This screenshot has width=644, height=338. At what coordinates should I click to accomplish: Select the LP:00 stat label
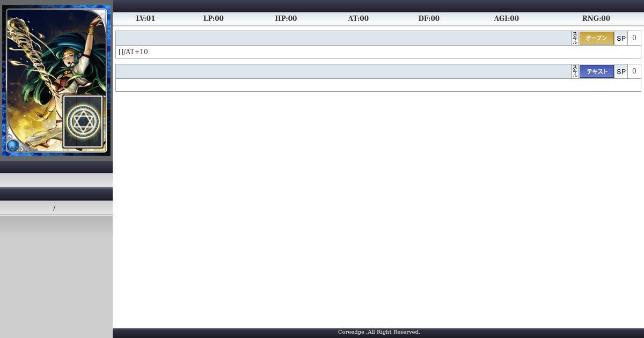coord(213,18)
